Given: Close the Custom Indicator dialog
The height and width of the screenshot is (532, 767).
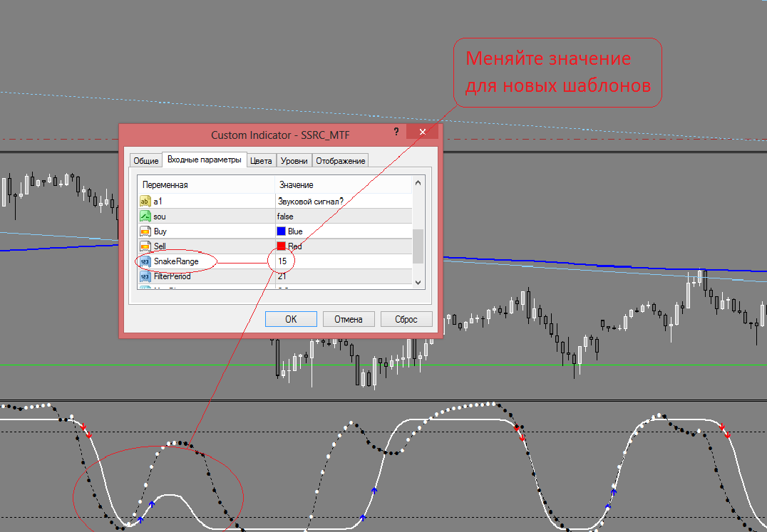Looking at the screenshot, I should (423, 132).
